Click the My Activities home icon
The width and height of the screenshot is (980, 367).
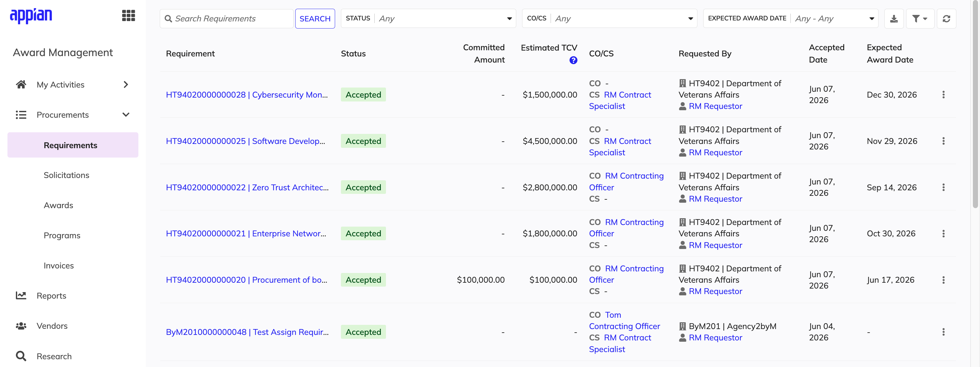[x=21, y=85]
